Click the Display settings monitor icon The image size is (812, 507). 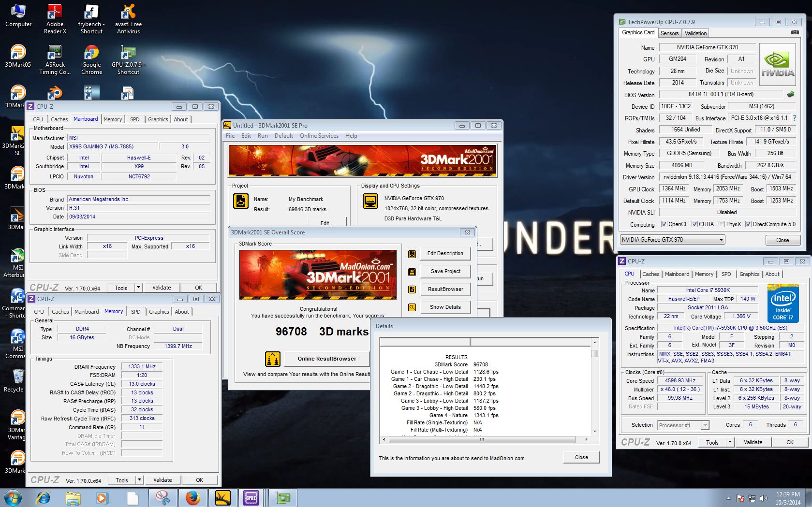pos(370,201)
